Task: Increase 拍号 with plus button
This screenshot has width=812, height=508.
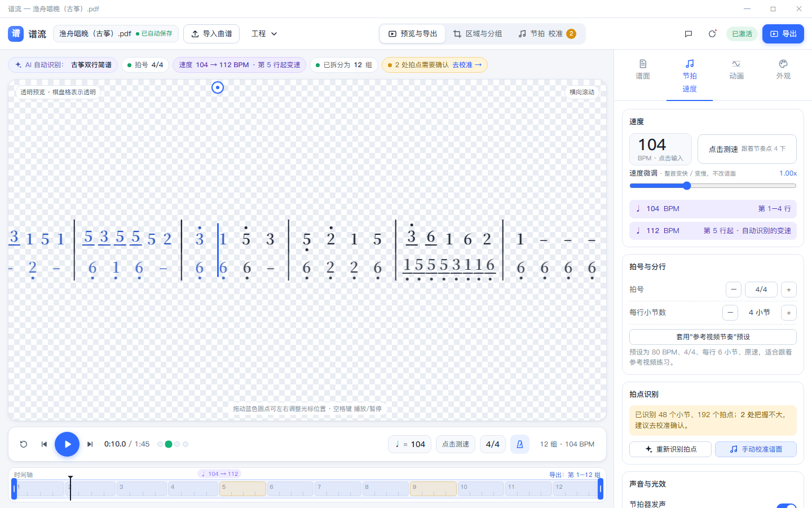Action: coord(789,290)
